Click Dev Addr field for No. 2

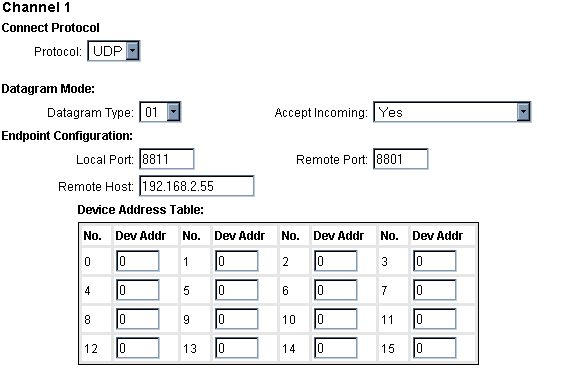(336, 261)
